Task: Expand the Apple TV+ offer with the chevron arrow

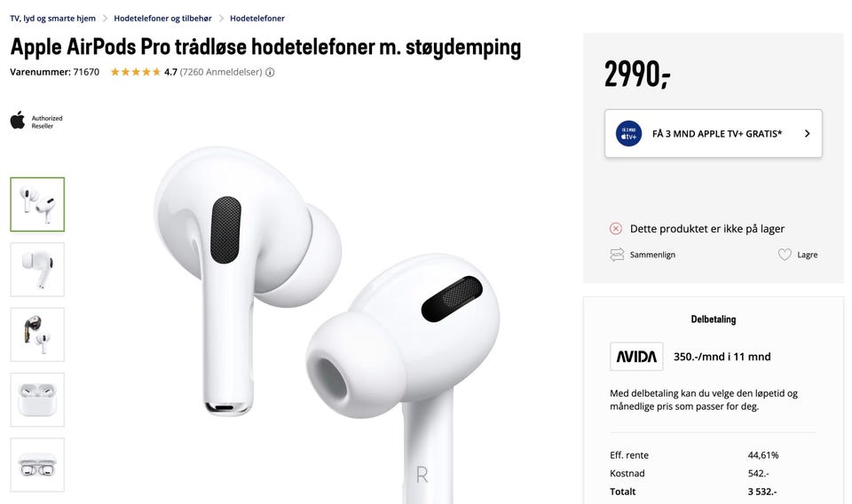Action: 807,134
